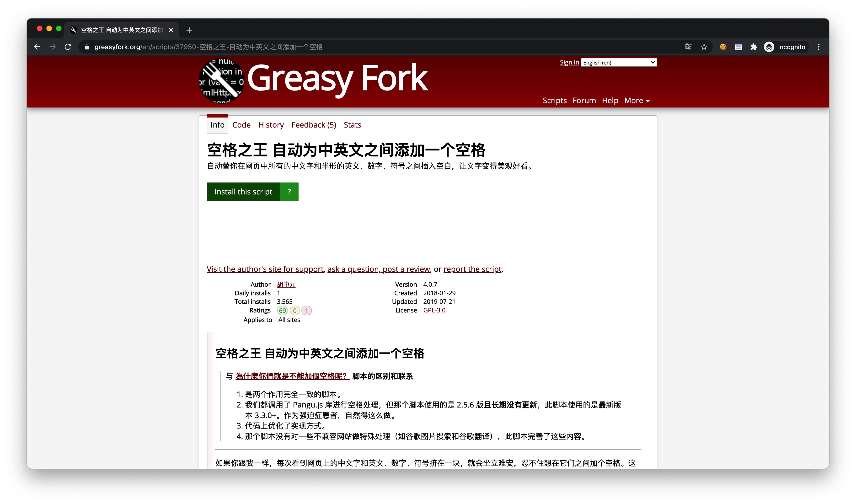Click the version value 4.0.7
Screen dimensions: 856x504
pos(430,284)
